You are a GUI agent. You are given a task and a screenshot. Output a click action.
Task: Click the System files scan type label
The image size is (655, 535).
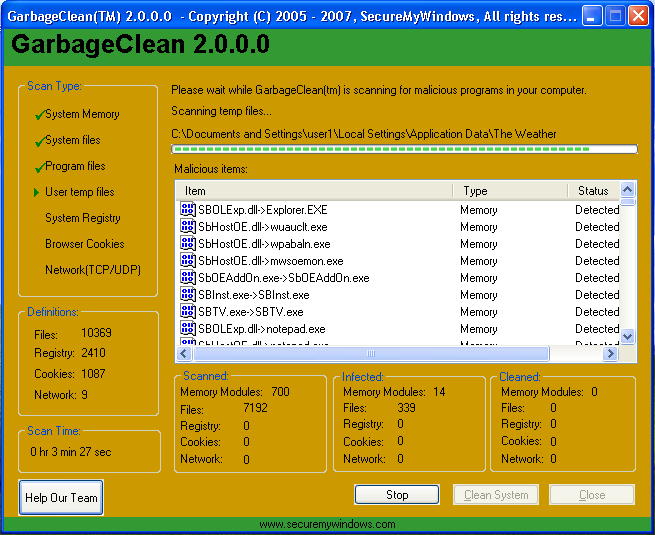click(x=73, y=140)
